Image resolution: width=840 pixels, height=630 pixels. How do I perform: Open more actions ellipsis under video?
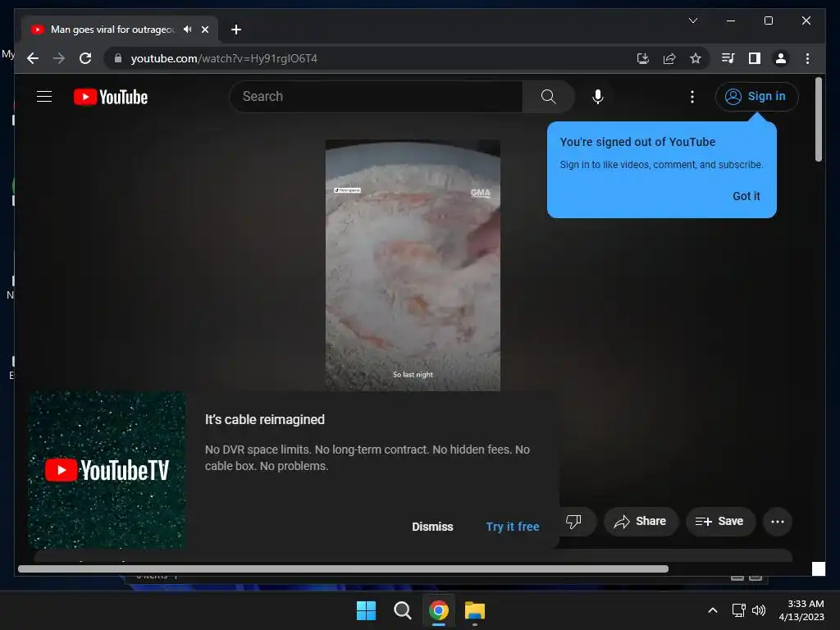[778, 521]
